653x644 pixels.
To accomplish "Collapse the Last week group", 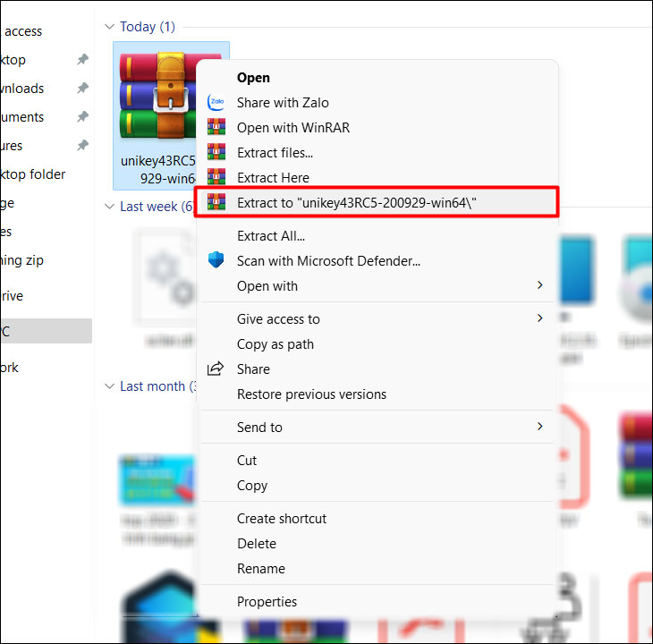I will pos(110,207).
